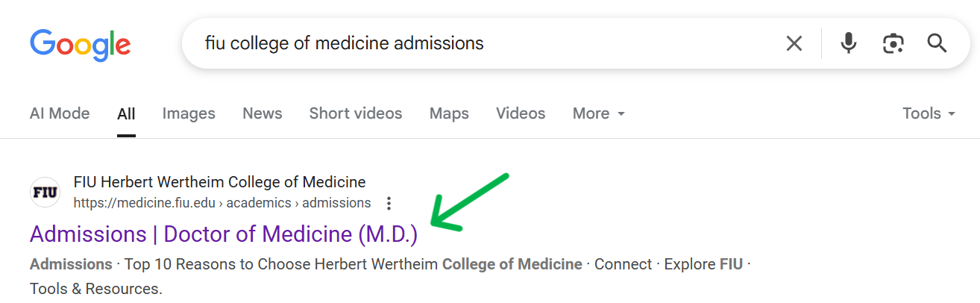Click the medicine.fiu.edu breadcrumb URL
The image size is (980, 303).
pos(222,203)
